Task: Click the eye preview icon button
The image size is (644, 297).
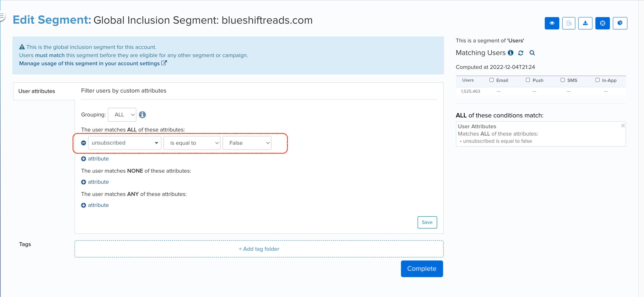Action: click(552, 23)
